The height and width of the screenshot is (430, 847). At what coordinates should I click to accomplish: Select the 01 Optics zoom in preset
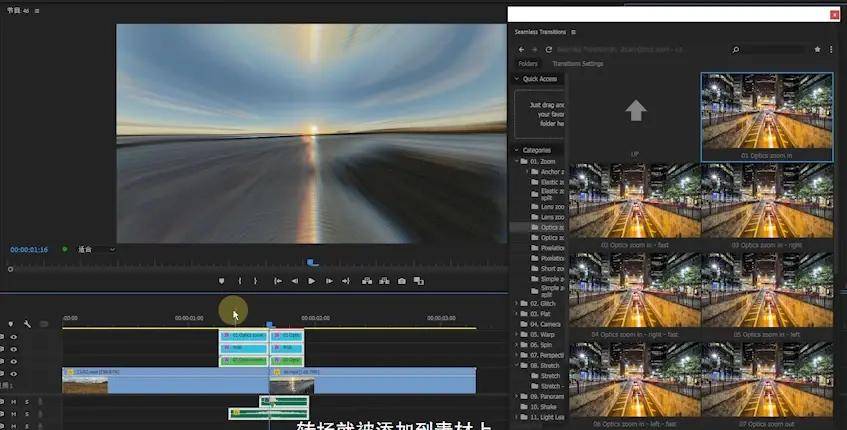[x=767, y=117]
